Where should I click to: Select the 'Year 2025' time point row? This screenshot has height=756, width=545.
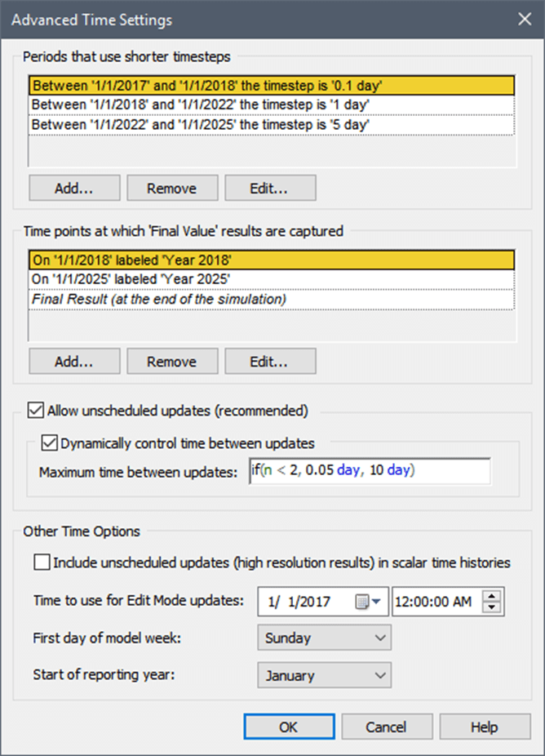tap(272, 280)
